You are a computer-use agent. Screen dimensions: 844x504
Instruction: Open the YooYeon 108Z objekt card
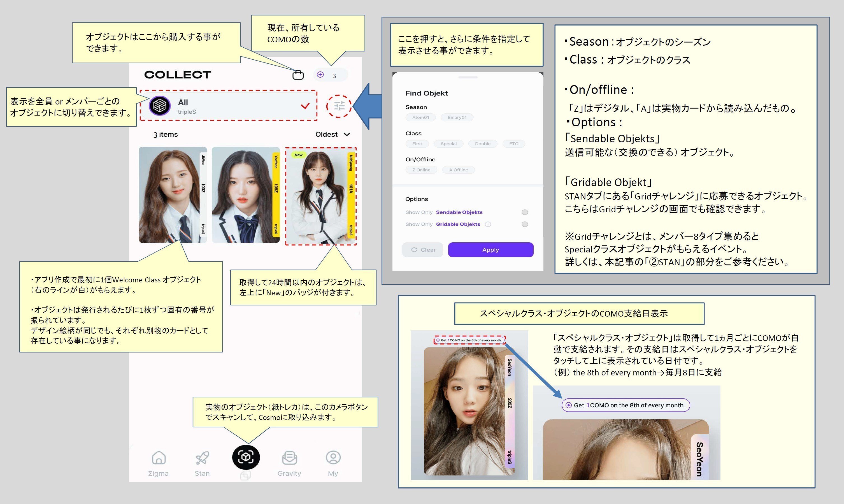click(x=246, y=195)
